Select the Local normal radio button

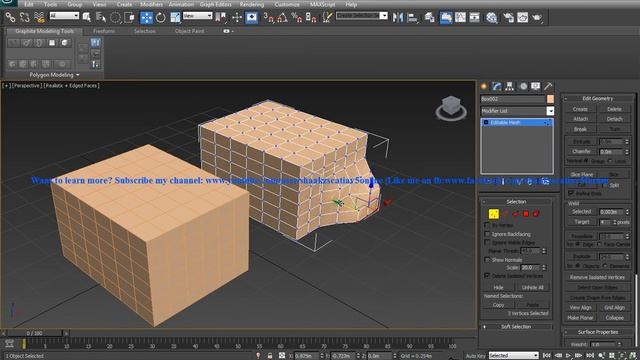point(610,161)
